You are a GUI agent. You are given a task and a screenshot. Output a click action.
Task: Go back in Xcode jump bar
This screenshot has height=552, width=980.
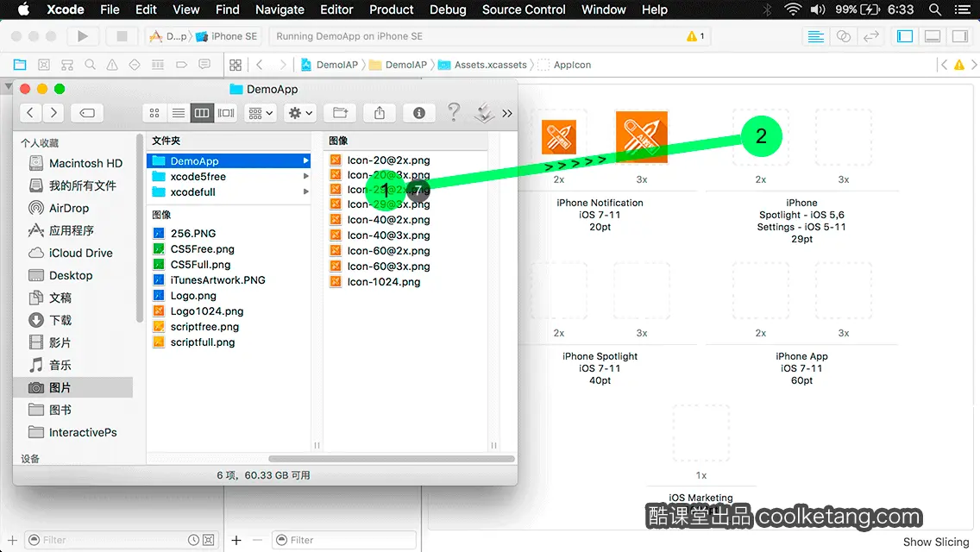point(260,65)
